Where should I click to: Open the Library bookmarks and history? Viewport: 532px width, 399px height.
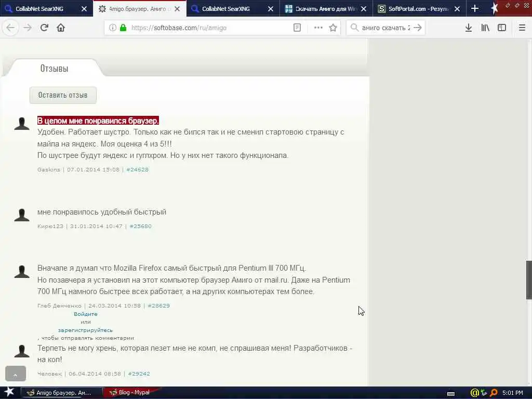(x=485, y=28)
